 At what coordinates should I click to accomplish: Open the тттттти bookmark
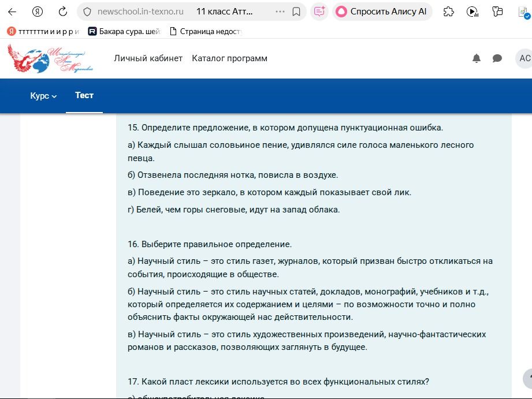point(43,32)
